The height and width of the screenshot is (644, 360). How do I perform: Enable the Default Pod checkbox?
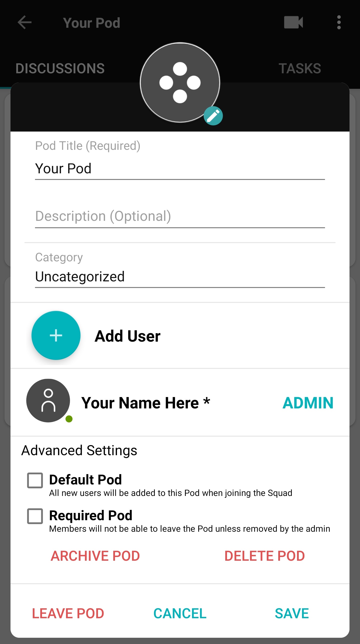click(x=35, y=480)
